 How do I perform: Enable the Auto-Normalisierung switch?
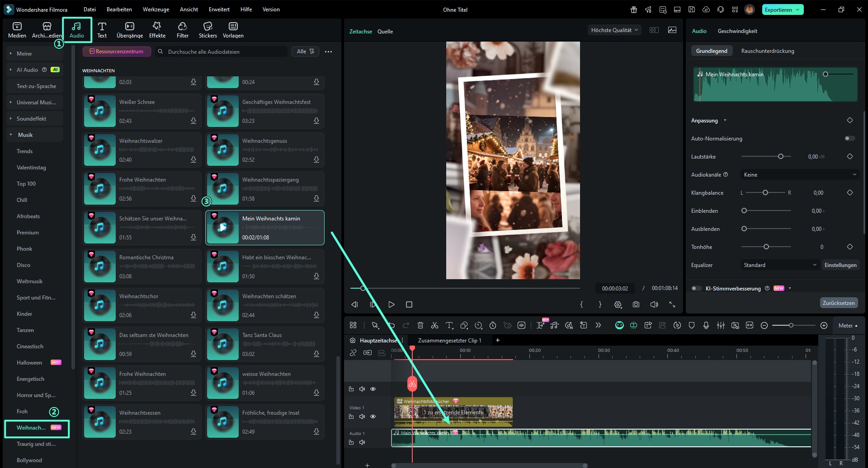tap(849, 139)
